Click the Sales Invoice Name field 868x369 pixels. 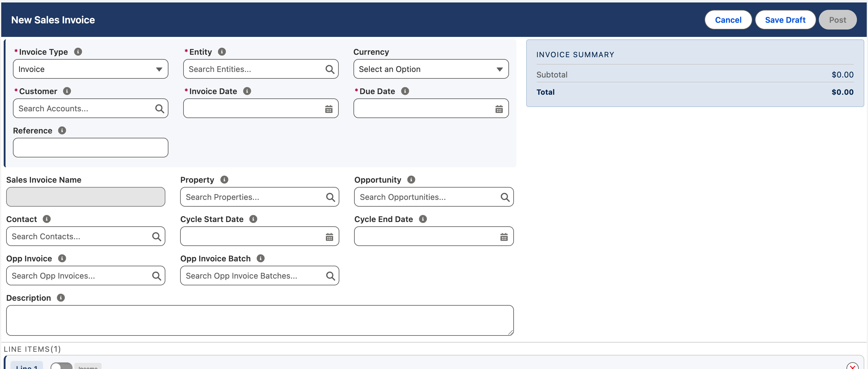click(x=85, y=197)
